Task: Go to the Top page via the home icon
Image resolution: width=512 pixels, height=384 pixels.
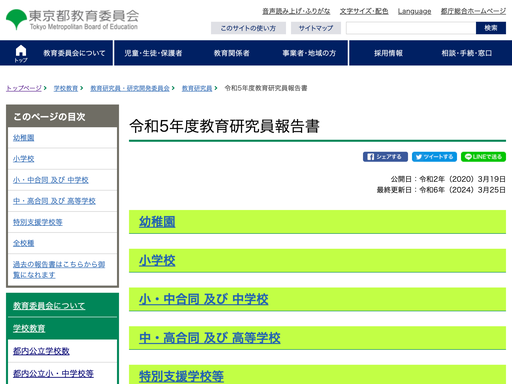Action: pos(21,53)
